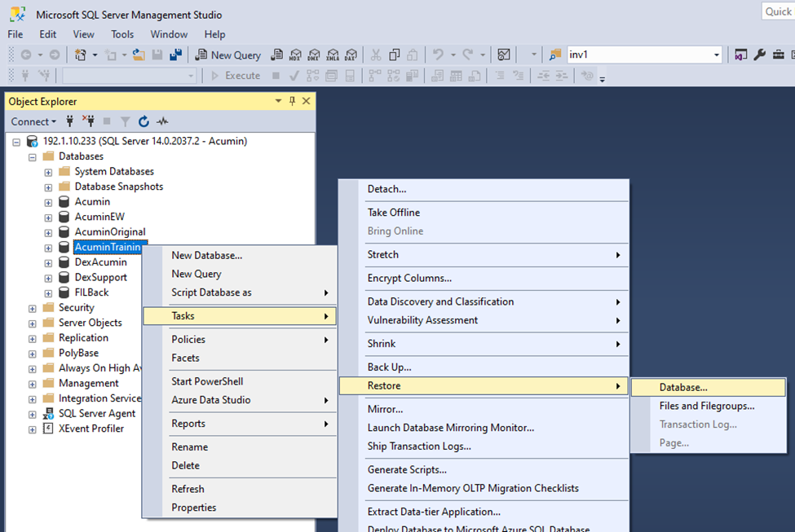Viewport: 795px width, 532px height.
Task: Choose Generate Scripts... from the Tasks submenu
Action: pyautogui.click(x=484, y=470)
